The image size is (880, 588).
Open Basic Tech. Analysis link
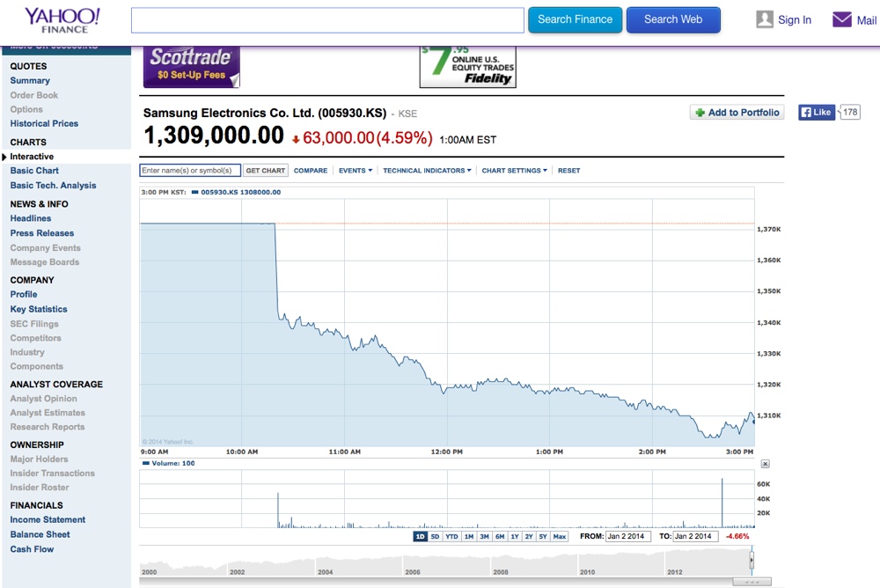tap(53, 186)
